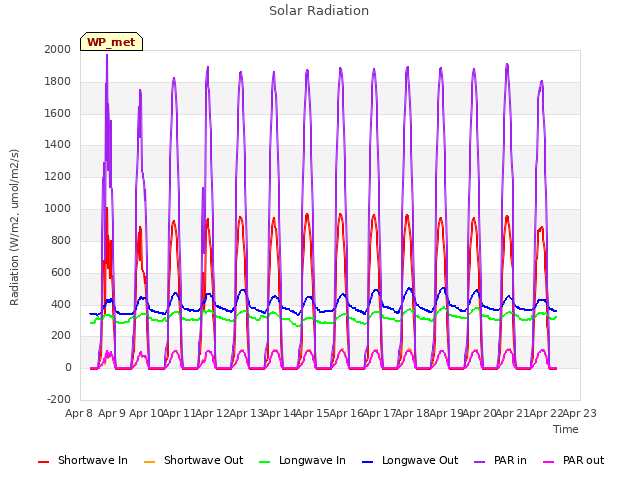Image resolution: width=640 pixels, height=480 pixels.
Task: Click the Solar Radiation chart title
Action: (319, 11)
